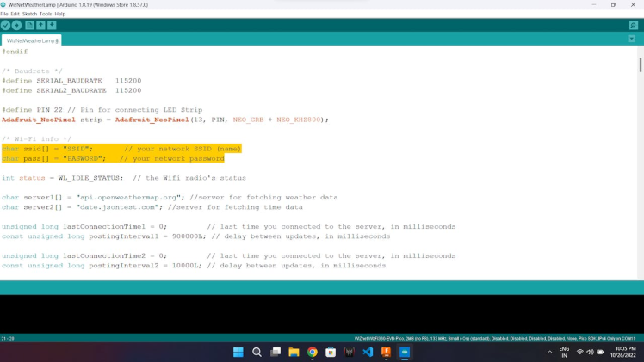Click the "/* Wi-Fi info */" comment
Image resolution: width=644 pixels, height=362 pixels.
click(36, 139)
